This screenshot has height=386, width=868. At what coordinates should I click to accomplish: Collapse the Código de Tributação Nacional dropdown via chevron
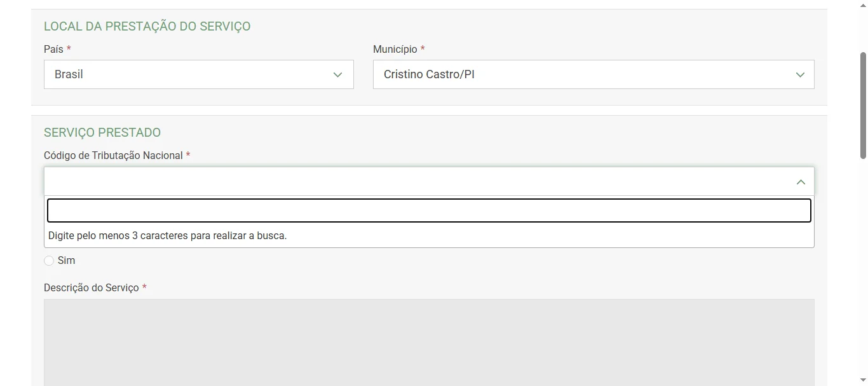800,182
